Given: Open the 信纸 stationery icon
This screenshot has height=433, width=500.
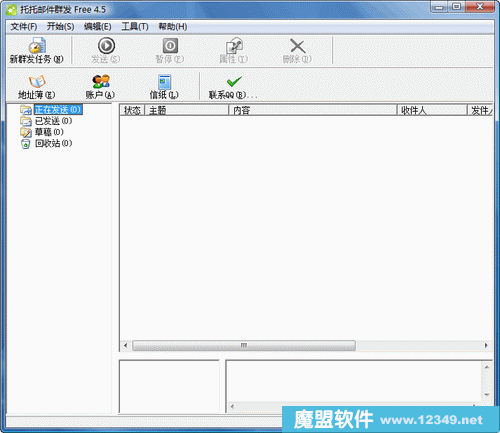Looking at the screenshot, I should pos(164,87).
